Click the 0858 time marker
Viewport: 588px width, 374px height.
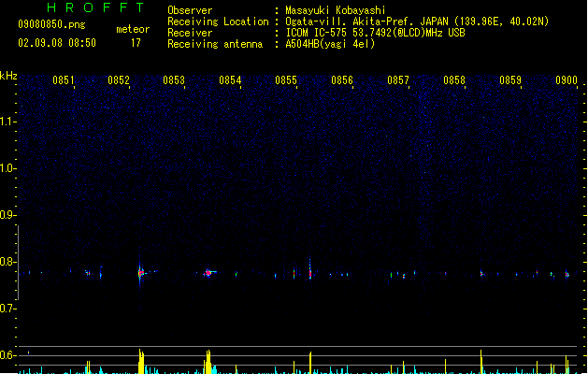coord(454,80)
